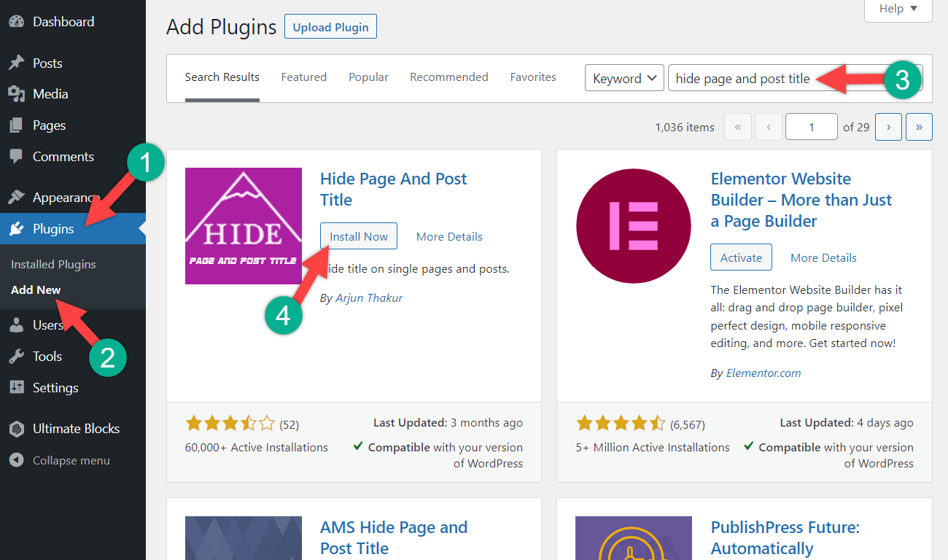Click the Collapse menu arrow icon
Screen dimensions: 948x560
[16, 461]
